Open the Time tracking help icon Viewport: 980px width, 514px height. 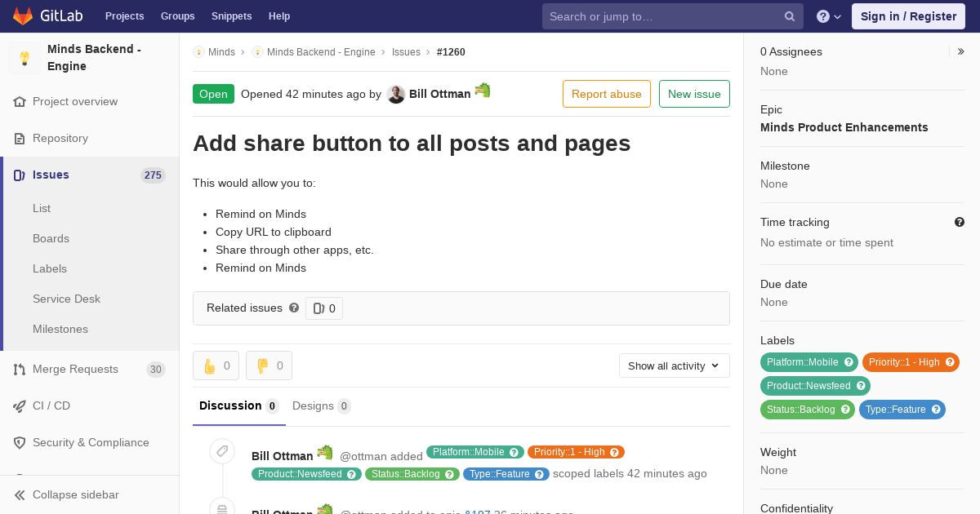coord(960,222)
